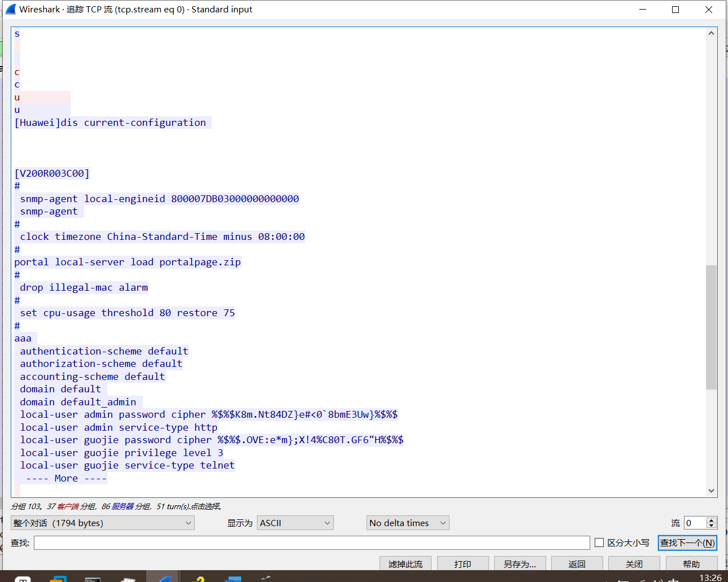The height and width of the screenshot is (582, 728).
Task: Click the 'drop illegal-mac alarm' line
Action: [x=84, y=287]
